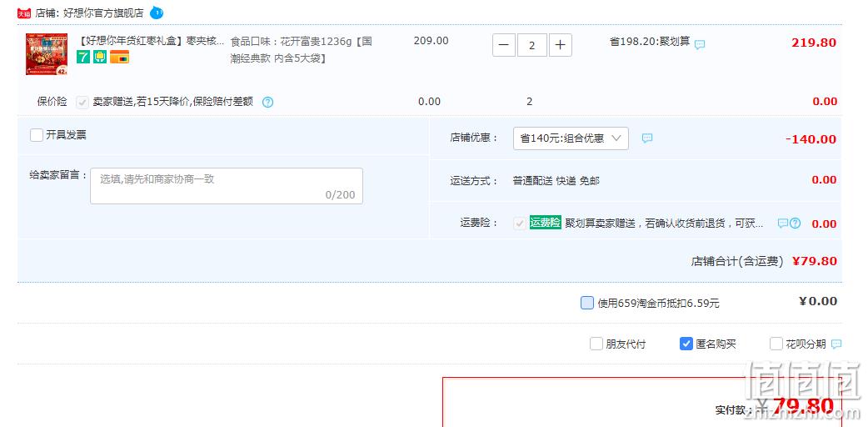Click the Tmall logo icon beside 店铺
Image resolution: width=868 pixels, height=427 pixels.
(x=24, y=13)
